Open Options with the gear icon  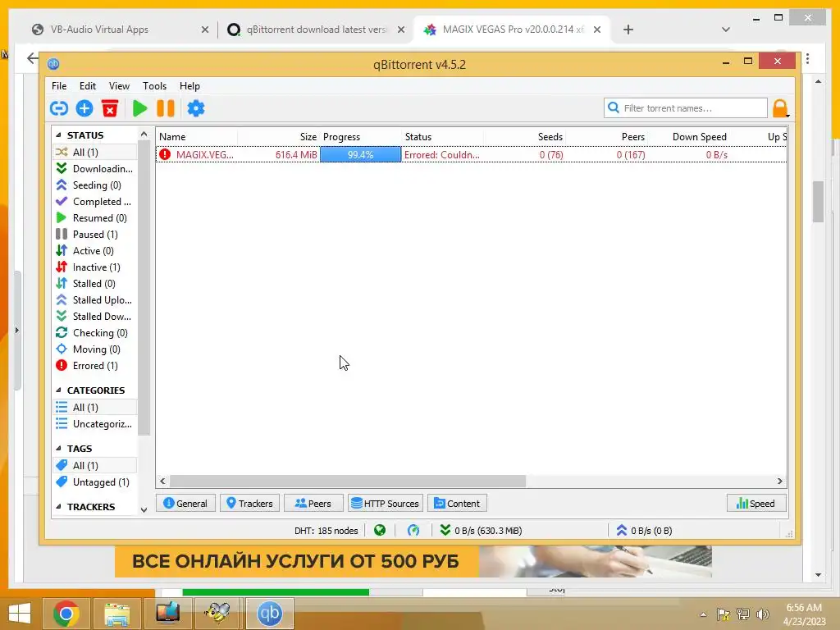196,109
